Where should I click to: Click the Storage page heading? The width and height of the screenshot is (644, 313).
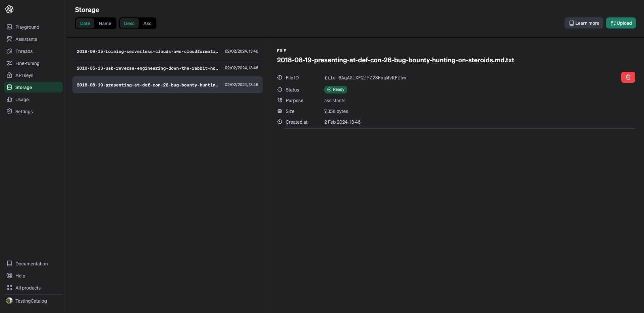click(x=87, y=10)
